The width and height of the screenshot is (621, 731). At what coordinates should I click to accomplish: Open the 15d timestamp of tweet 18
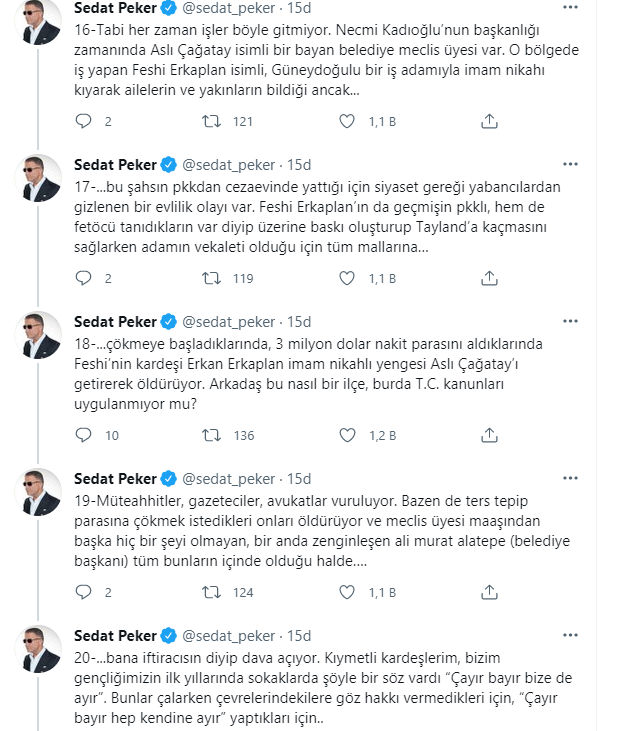tap(299, 322)
